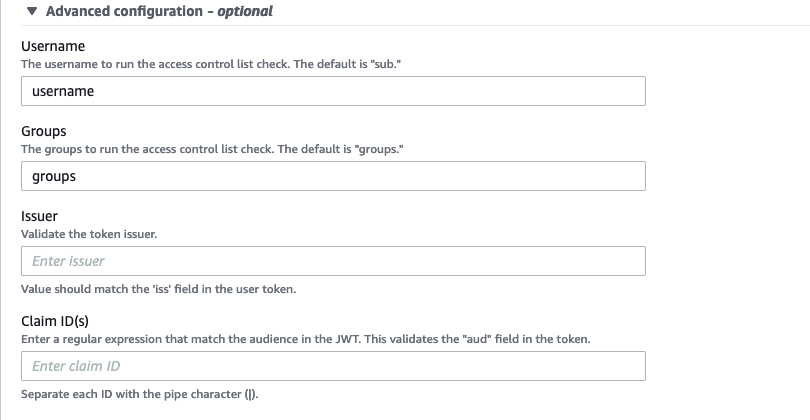This screenshot has width=810, height=420.
Task: Click the default "sub." quoted text
Action: [383, 64]
